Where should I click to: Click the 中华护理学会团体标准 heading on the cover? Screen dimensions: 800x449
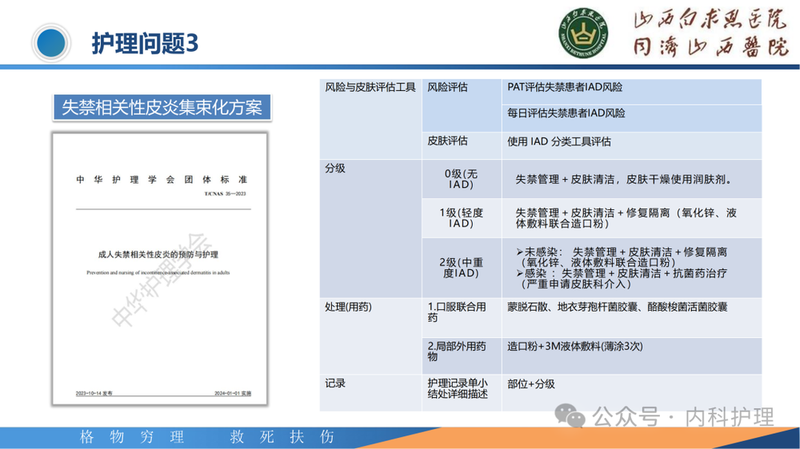coord(161,180)
